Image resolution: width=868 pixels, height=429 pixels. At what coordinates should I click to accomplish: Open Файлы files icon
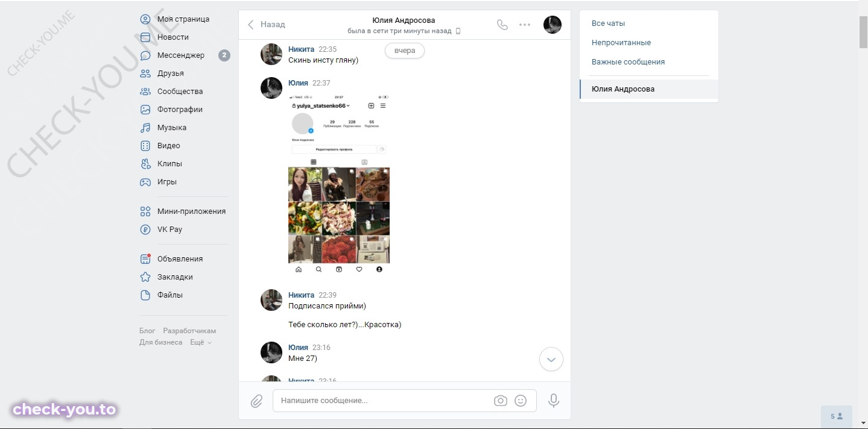(x=145, y=295)
